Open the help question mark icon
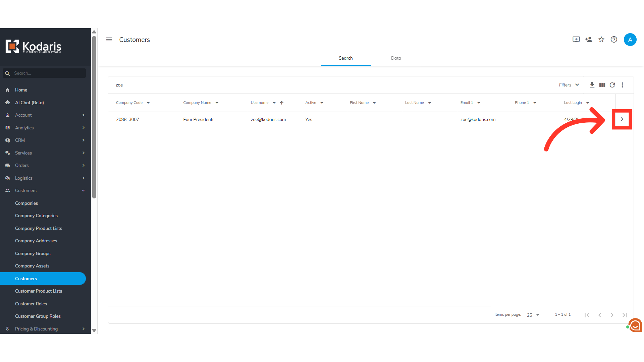This screenshot has width=644, height=362. click(614, 40)
